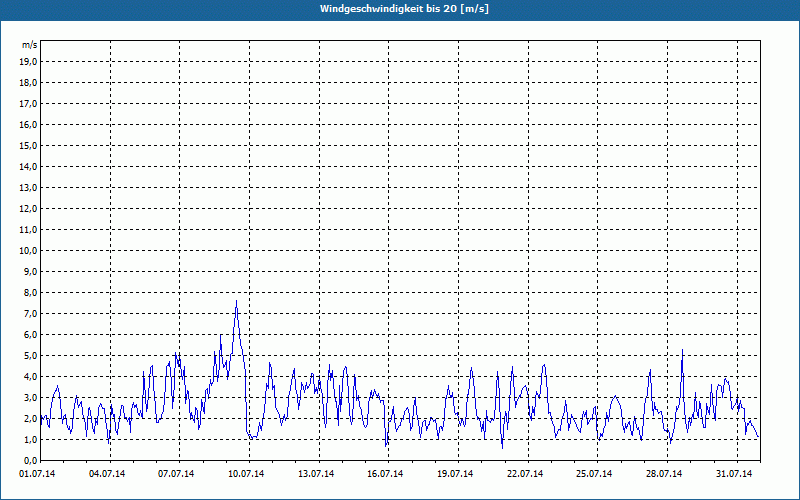800x500 pixels.
Task: Click the wind spike just after 28.07.14
Action: coord(682,351)
